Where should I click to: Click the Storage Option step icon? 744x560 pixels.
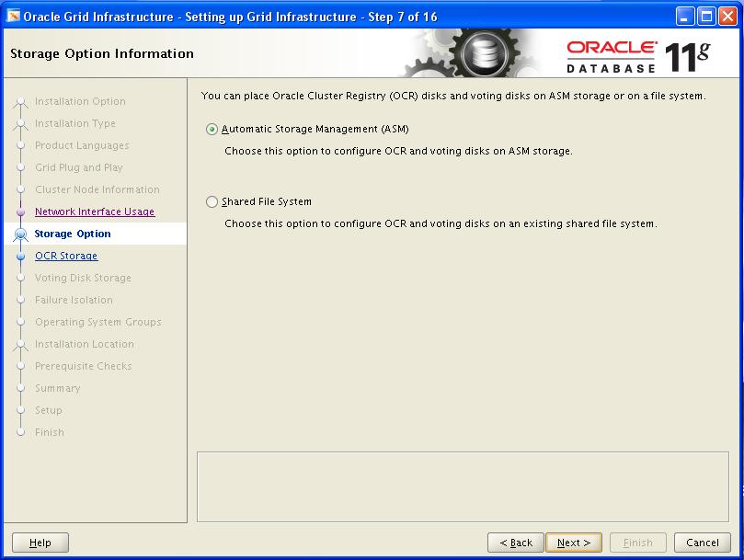pyautogui.click(x=20, y=234)
